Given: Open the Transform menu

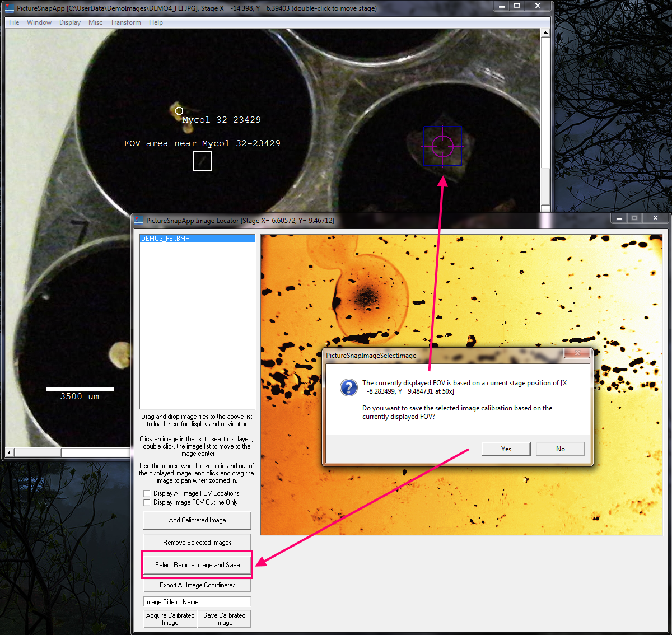Looking at the screenshot, I should pos(125,22).
